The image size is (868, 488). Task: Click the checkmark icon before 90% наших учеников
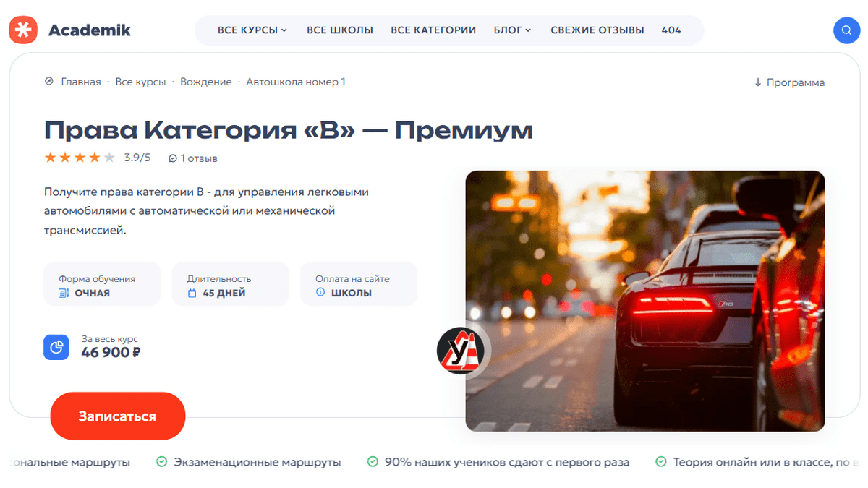click(373, 461)
